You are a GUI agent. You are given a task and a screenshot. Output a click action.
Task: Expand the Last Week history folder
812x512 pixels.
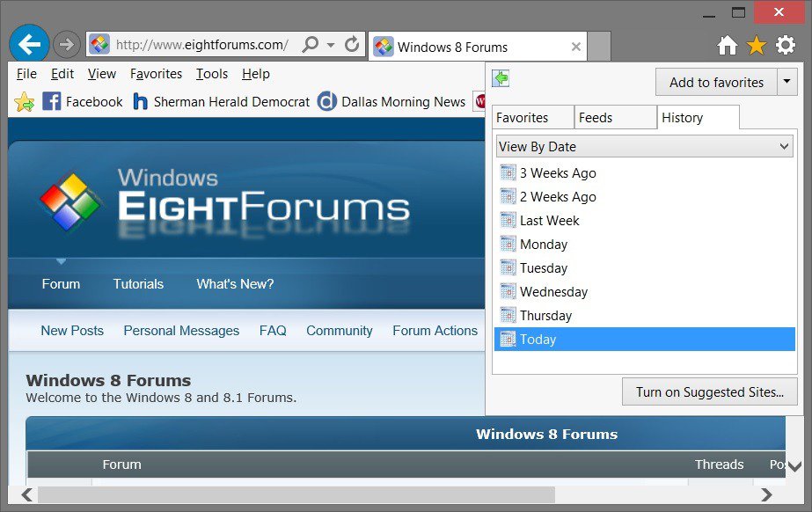(644, 221)
